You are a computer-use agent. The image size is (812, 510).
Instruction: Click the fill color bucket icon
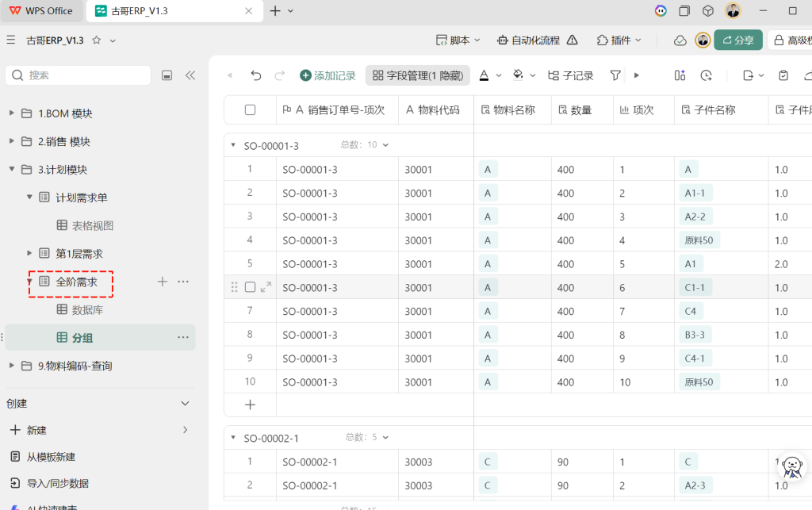click(x=518, y=75)
